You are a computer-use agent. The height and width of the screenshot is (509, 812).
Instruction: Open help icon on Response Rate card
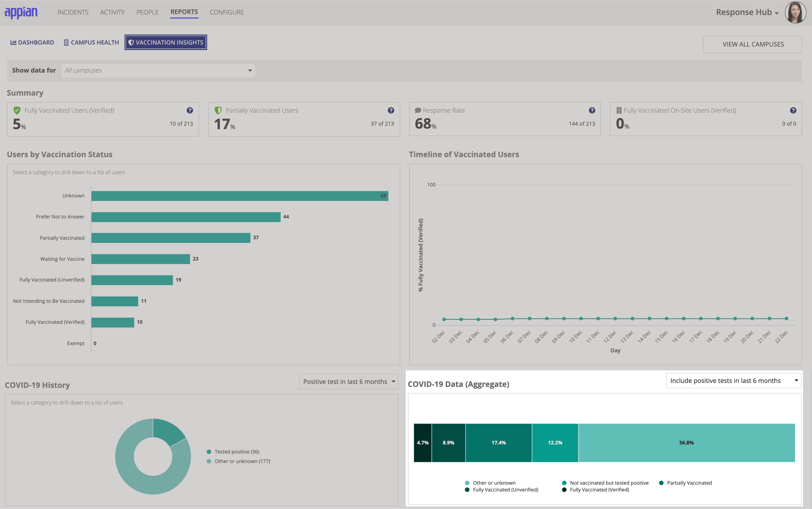pos(592,110)
